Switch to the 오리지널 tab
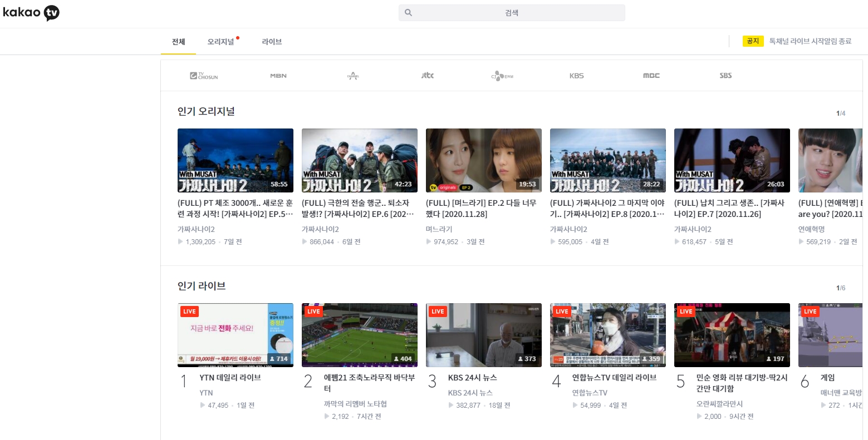 [x=221, y=42]
